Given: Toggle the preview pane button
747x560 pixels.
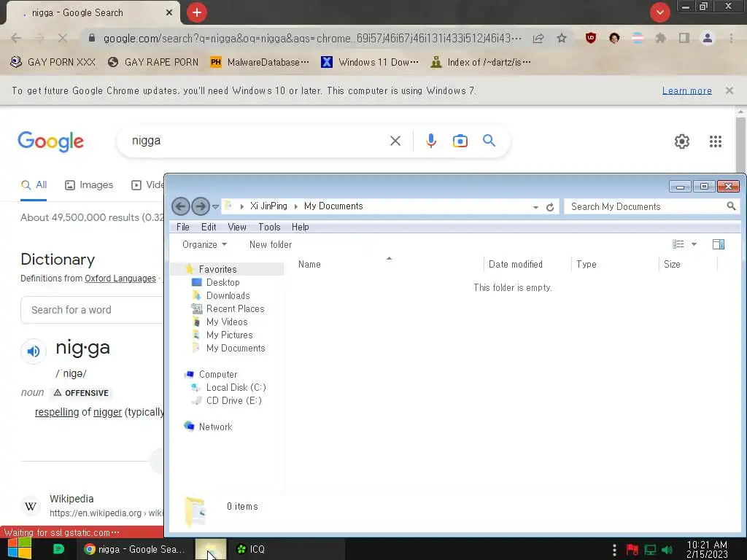Looking at the screenshot, I should pos(719,244).
